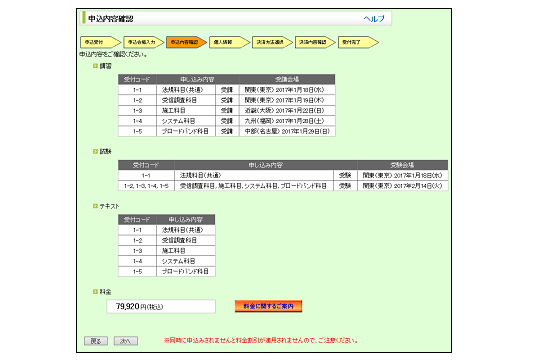Click the 申込内容確認 page title
Viewport: 543px width, 361px height.
pyautogui.click(x=110, y=19)
